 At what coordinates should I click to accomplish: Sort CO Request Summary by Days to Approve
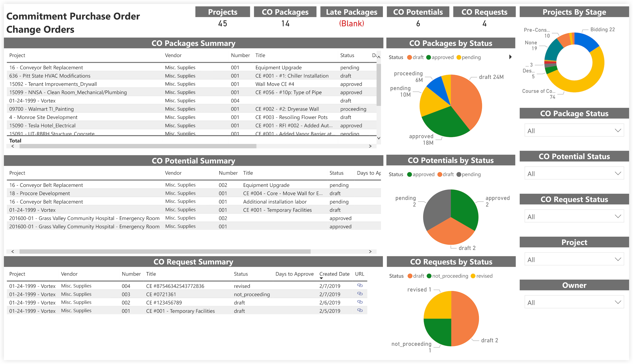[x=294, y=274]
